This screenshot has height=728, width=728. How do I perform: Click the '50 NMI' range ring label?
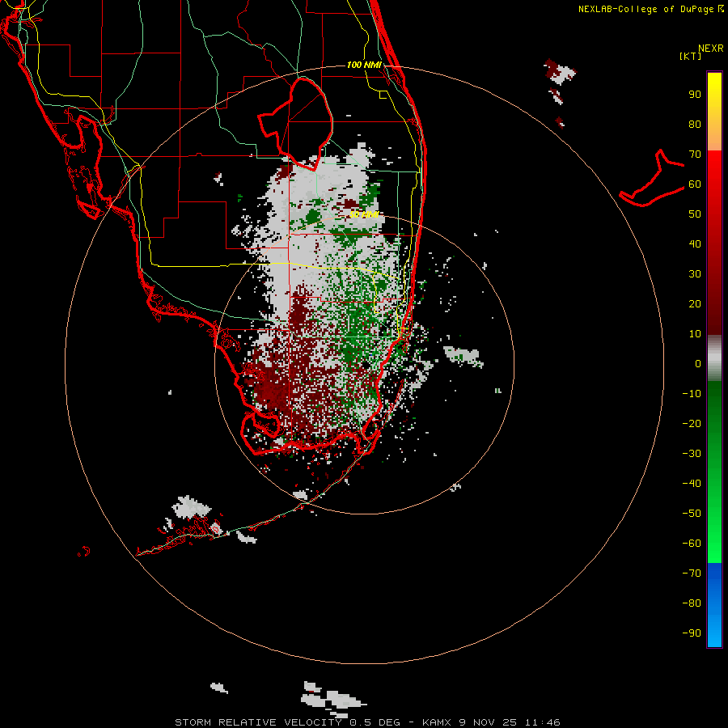point(364,214)
